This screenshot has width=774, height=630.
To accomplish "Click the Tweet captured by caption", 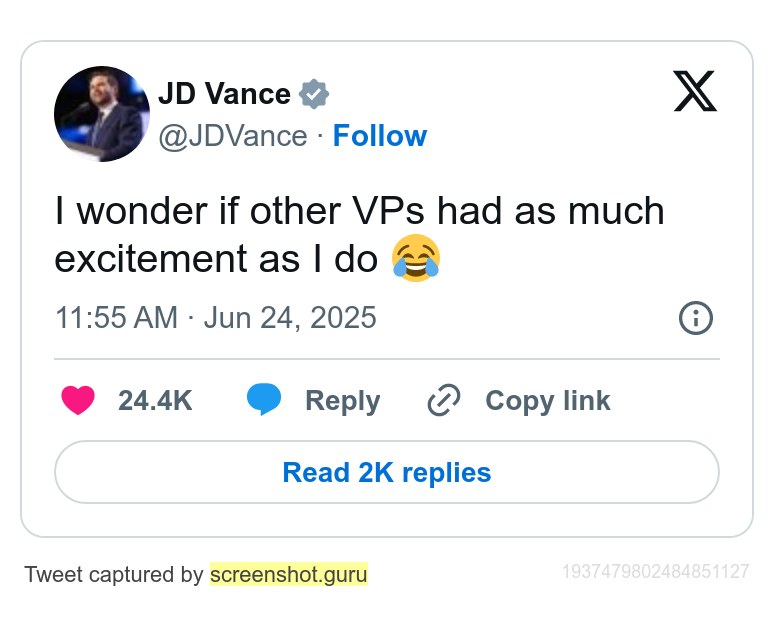I will (114, 575).
